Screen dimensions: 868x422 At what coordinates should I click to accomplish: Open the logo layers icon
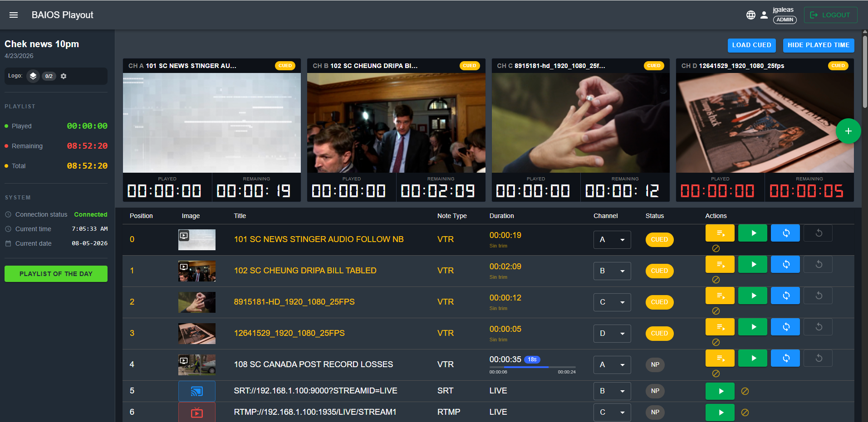(33, 76)
